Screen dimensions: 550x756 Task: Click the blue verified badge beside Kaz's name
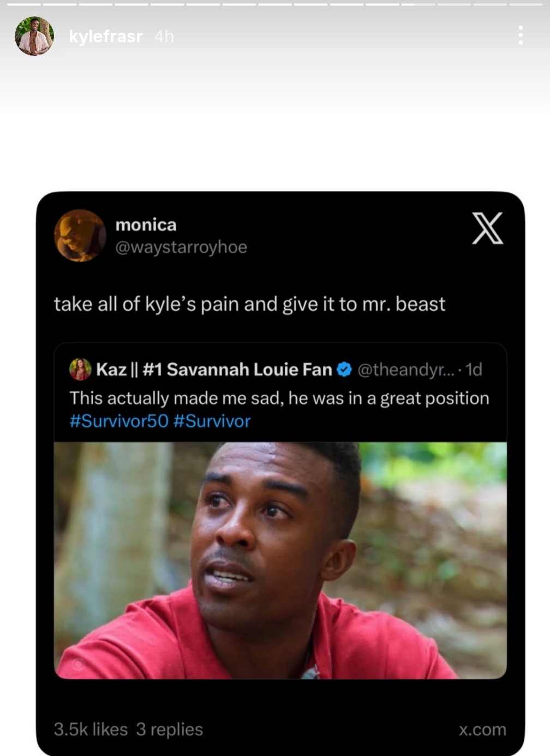pos(344,370)
